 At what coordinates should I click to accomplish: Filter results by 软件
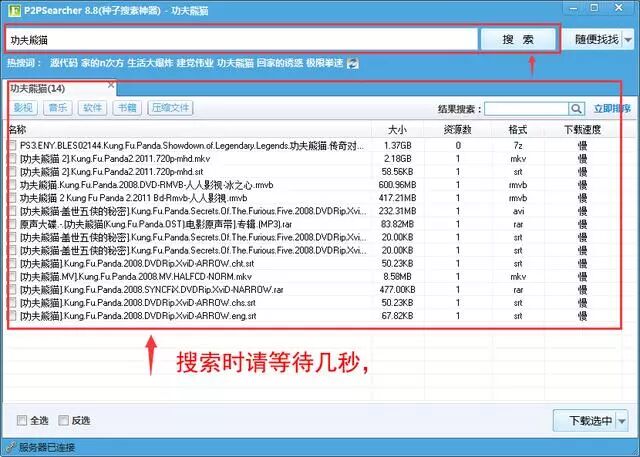click(x=92, y=108)
